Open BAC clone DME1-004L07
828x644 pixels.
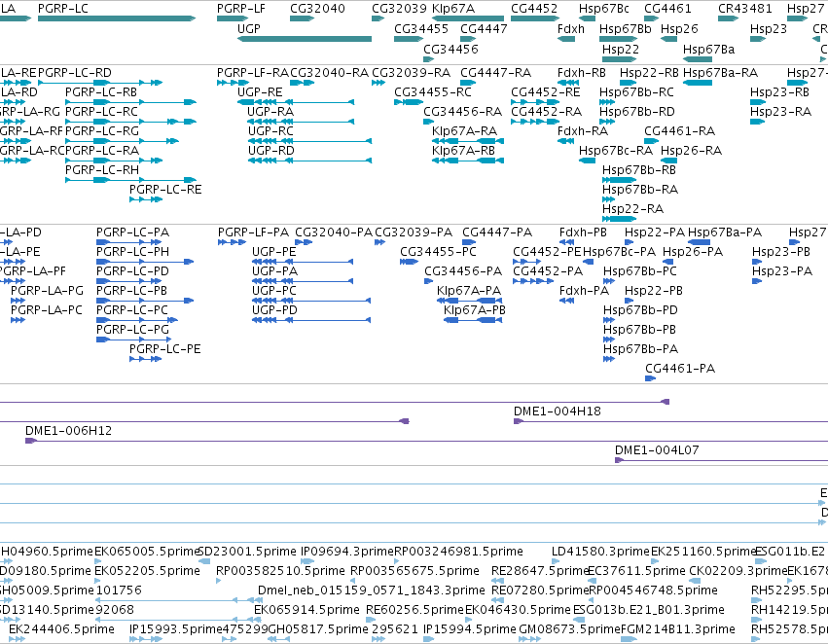click(657, 450)
